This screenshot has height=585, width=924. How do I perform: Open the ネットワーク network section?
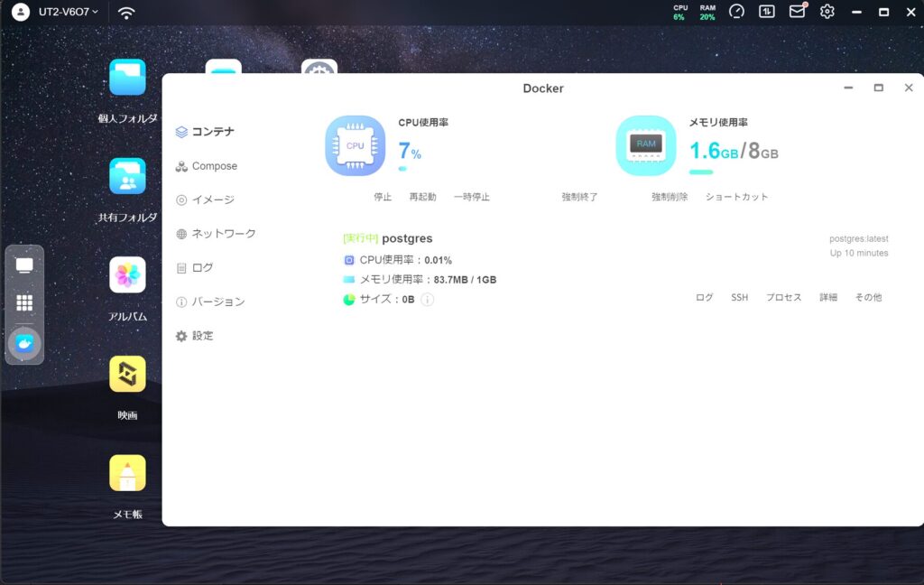click(x=216, y=234)
